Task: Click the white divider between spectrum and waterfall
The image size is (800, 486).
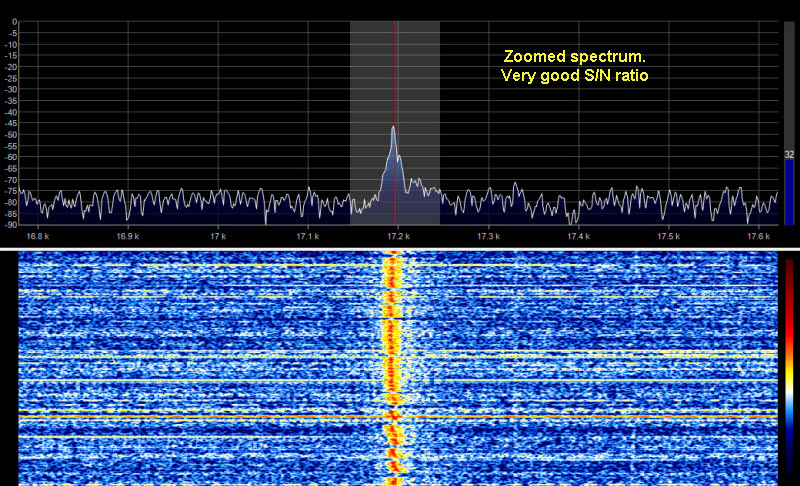Action: pos(400,248)
